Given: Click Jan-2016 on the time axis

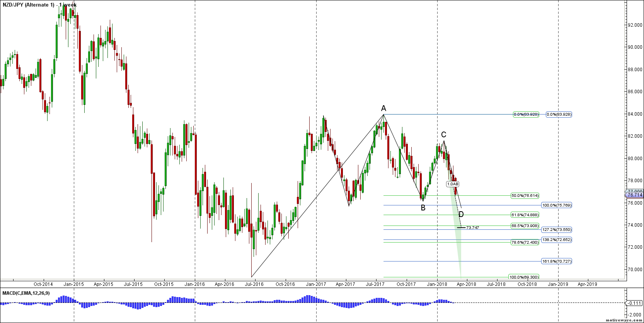Looking at the screenshot, I should [x=194, y=284].
